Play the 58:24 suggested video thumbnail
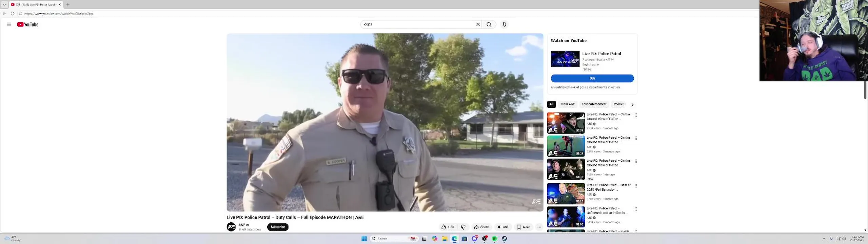 click(566, 146)
